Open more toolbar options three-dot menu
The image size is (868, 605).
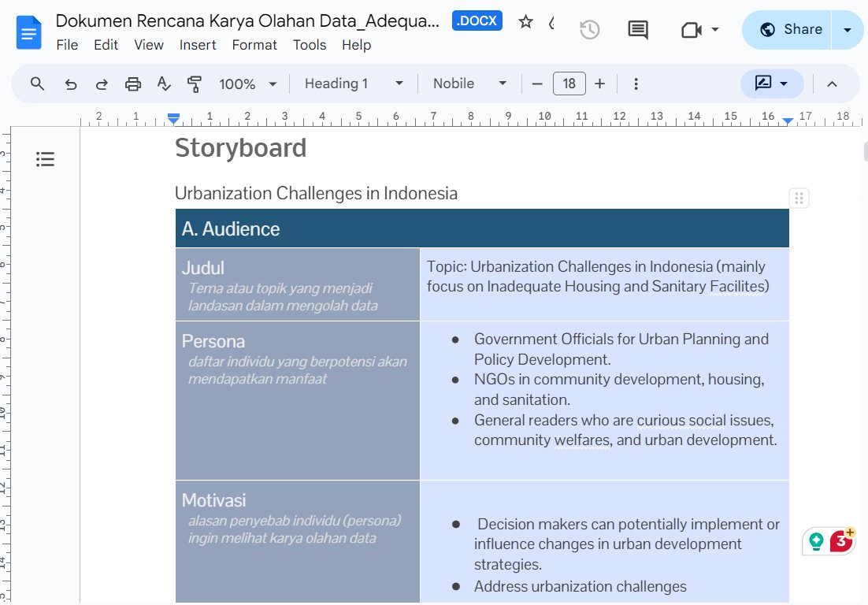click(636, 84)
